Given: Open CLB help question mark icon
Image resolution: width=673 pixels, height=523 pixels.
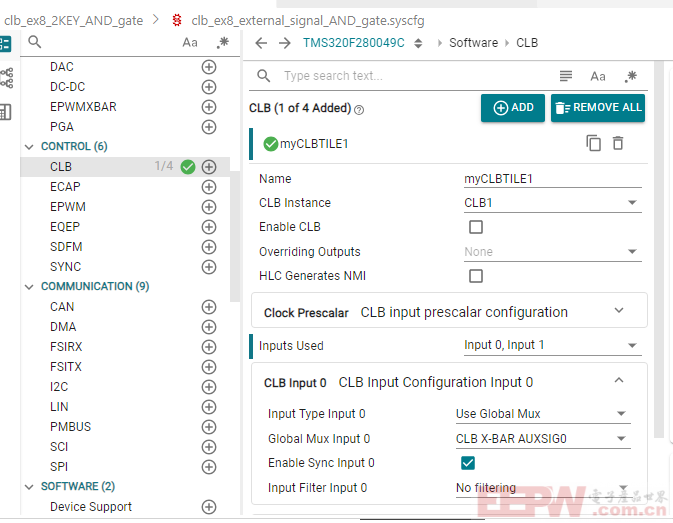Looking at the screenshot, I should 359,110.
